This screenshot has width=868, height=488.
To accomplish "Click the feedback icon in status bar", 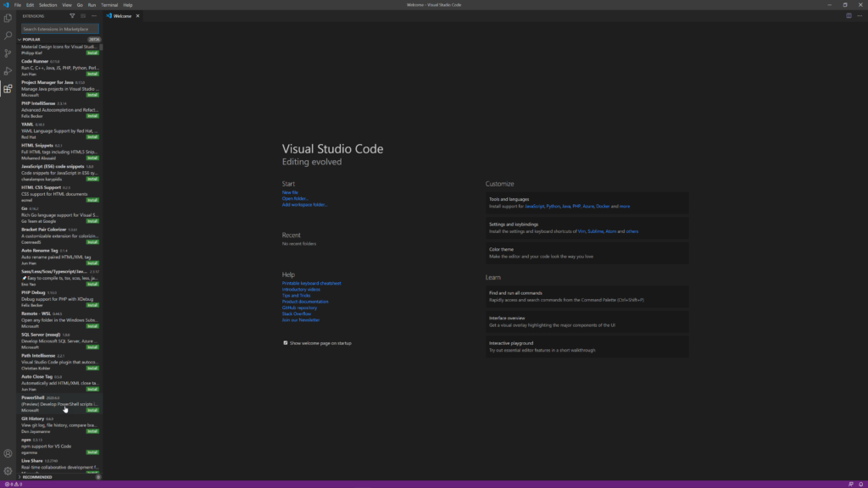I will click(851, 484).
